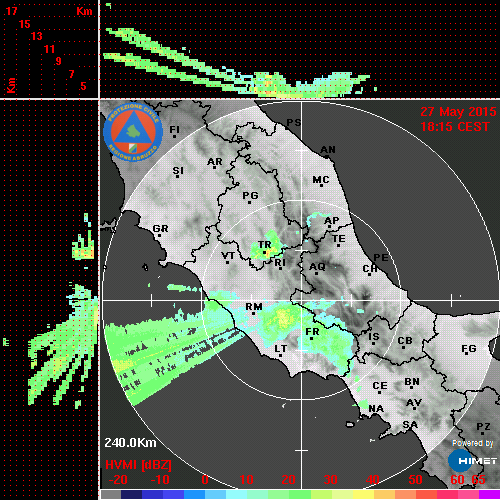Click the yellow high-reflectivity core near RM

[x=283, y=318]
